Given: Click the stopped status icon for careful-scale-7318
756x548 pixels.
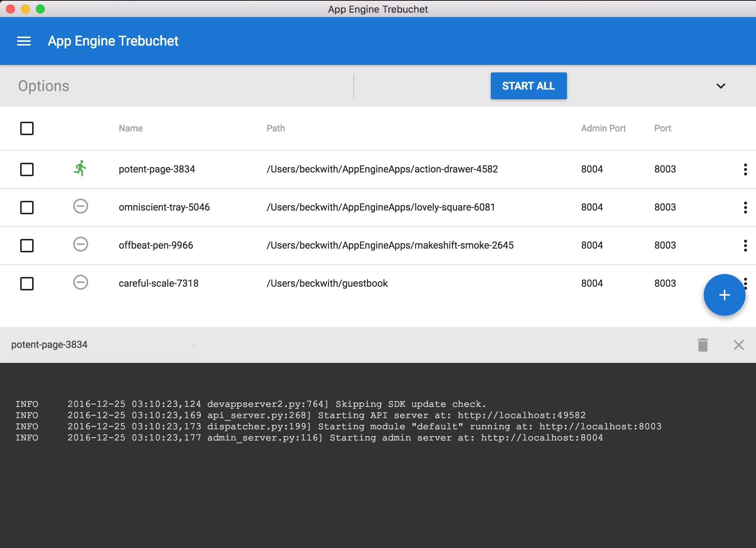Looking at the screenshot, I should point(80,283).
